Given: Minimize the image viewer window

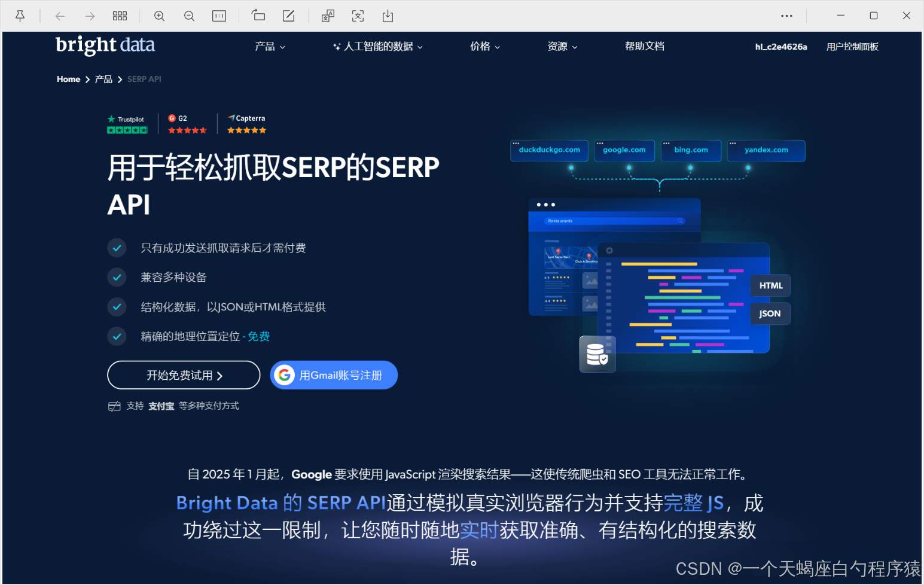Looking at the screenshot, I should click(840, 16).
